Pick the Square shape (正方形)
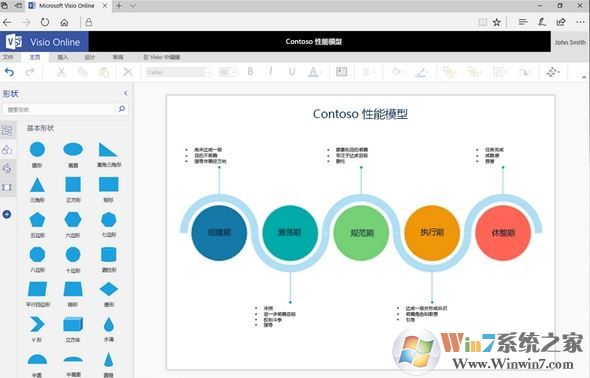 (73, 185)
